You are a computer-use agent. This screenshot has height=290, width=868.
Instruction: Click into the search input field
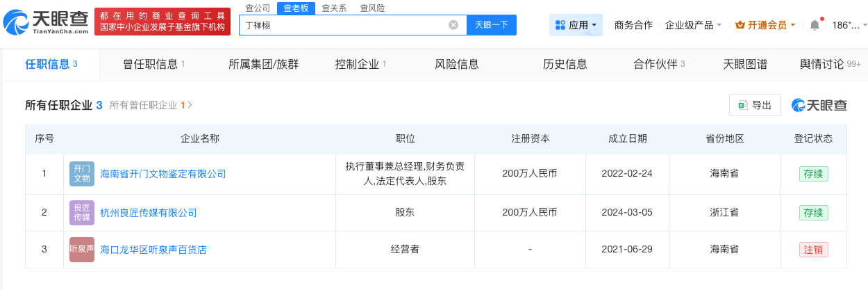(x=344, y=25)
